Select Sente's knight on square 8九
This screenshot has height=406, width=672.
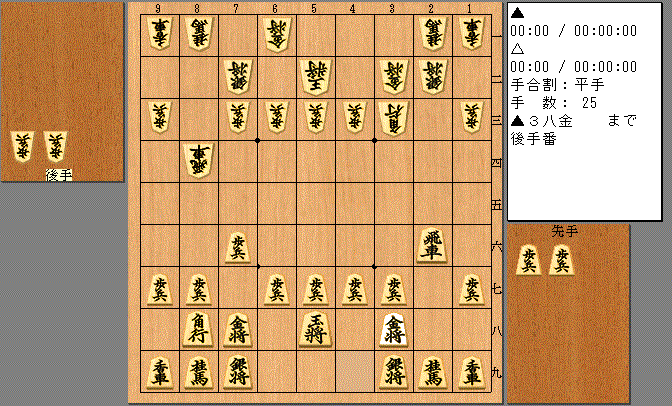198,373
